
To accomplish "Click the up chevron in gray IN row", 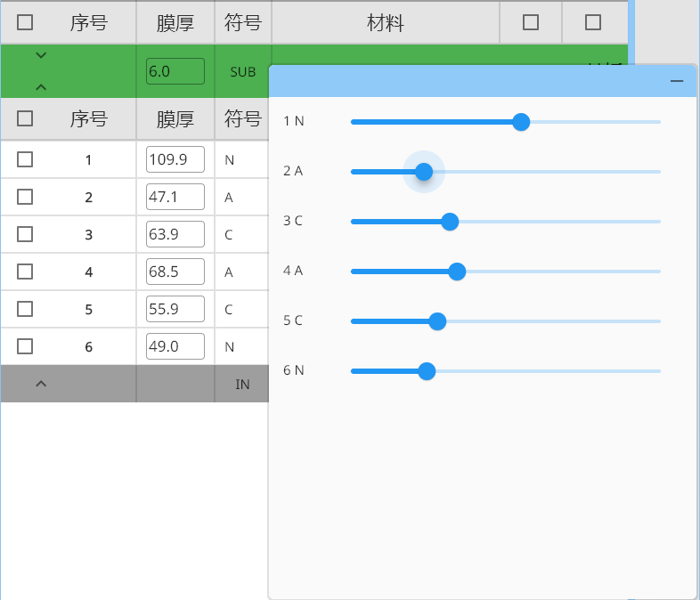I will 41,384.
